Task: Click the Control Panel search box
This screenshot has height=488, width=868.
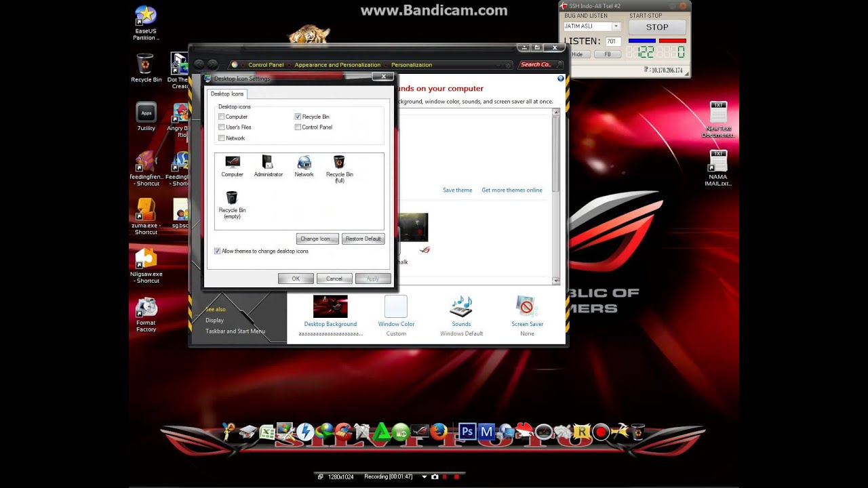Action: click(540, 65)
